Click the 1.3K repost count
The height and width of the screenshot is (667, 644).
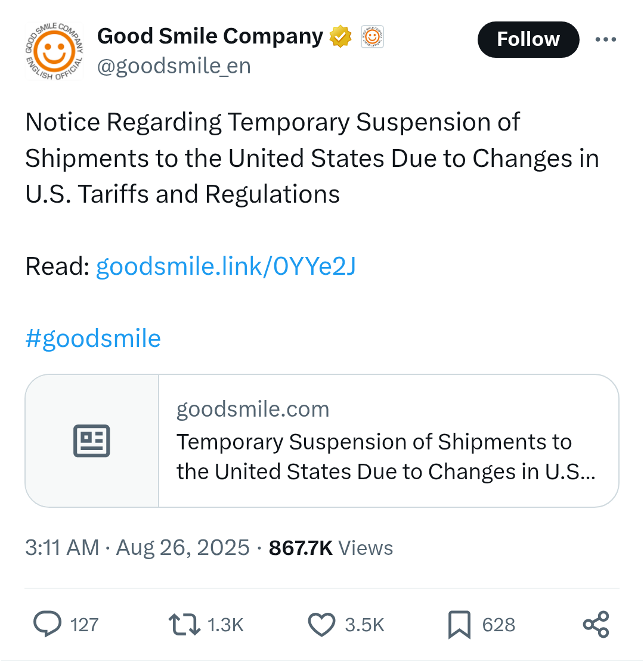point(225,625)
